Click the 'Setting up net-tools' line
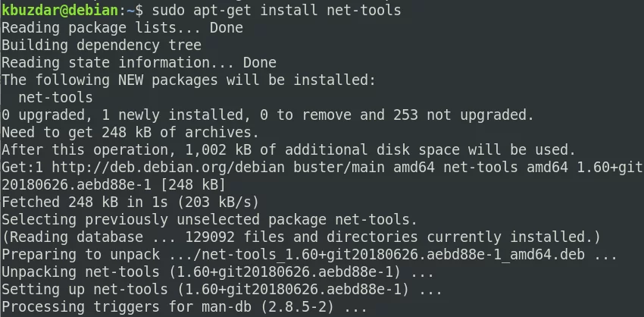Image resolution: width=644 pixels, height=317 pixels. click(222, 290)
